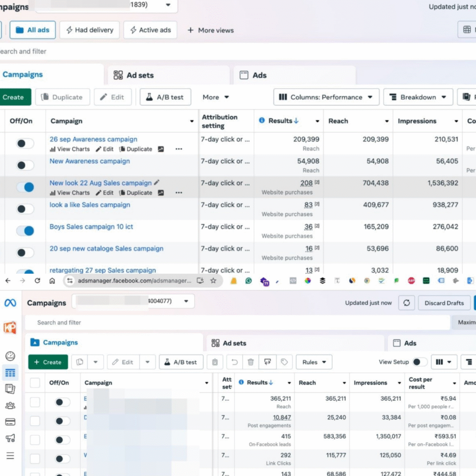Click the duplicate icon button in the lower toolbar
This screenshot has width=476, height=476.
[80, 362]
